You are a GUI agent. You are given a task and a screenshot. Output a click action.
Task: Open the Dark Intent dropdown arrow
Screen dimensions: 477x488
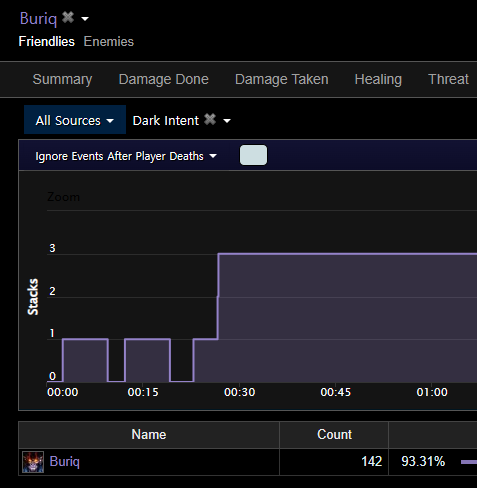tap(227, 121)
